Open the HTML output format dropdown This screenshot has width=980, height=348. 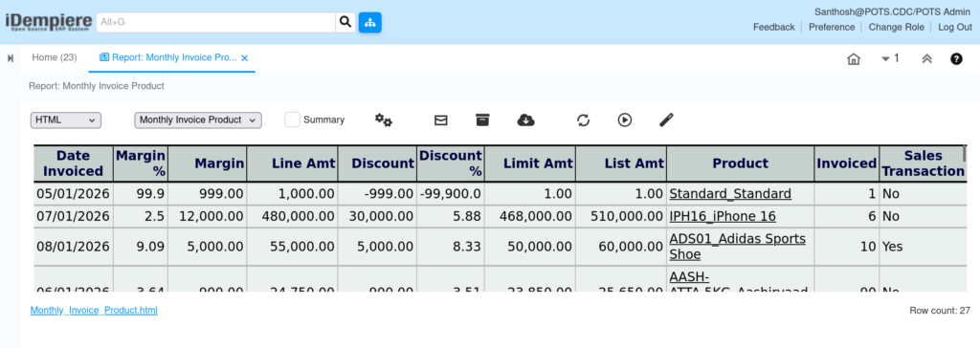[x=66, y=120]
